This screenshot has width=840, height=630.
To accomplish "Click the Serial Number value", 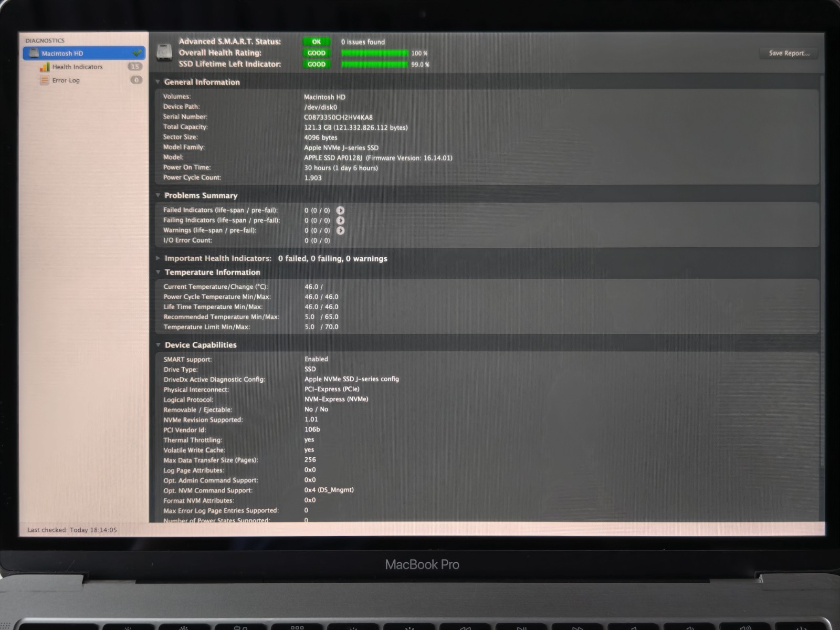I will tap(338, 118).
